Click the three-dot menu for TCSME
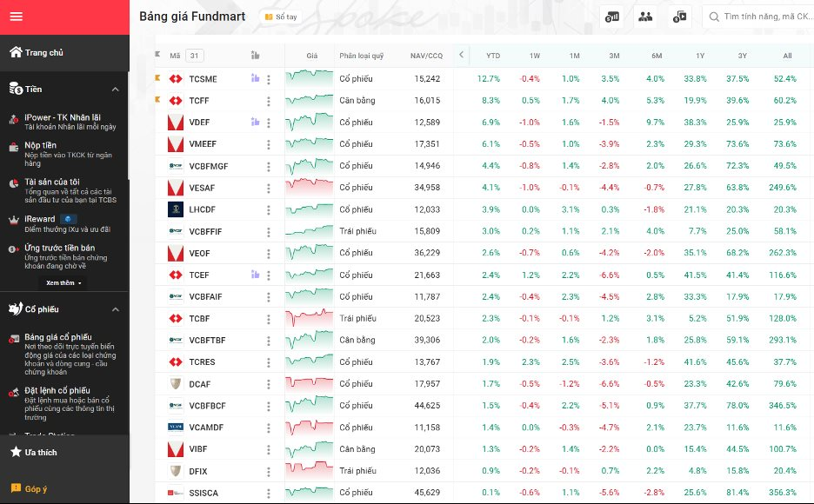Viewport: 814px width, 504px height. coord(269,79)
